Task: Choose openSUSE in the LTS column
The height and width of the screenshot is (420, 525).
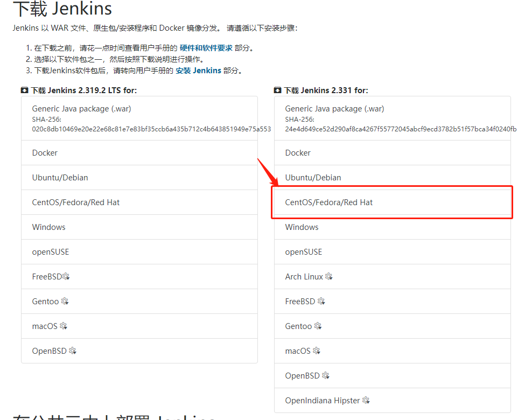Action: (x=139, y=252)
